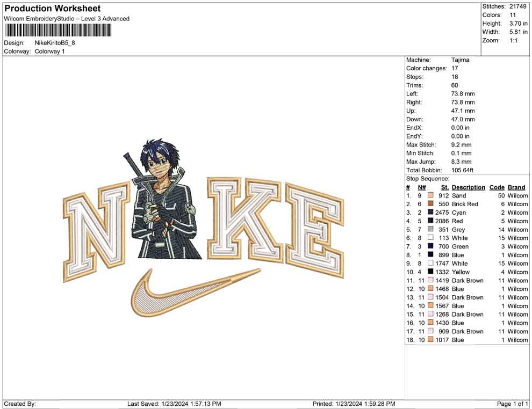
Task: Click the Machine value Tajima
Action: pos(460,60)
